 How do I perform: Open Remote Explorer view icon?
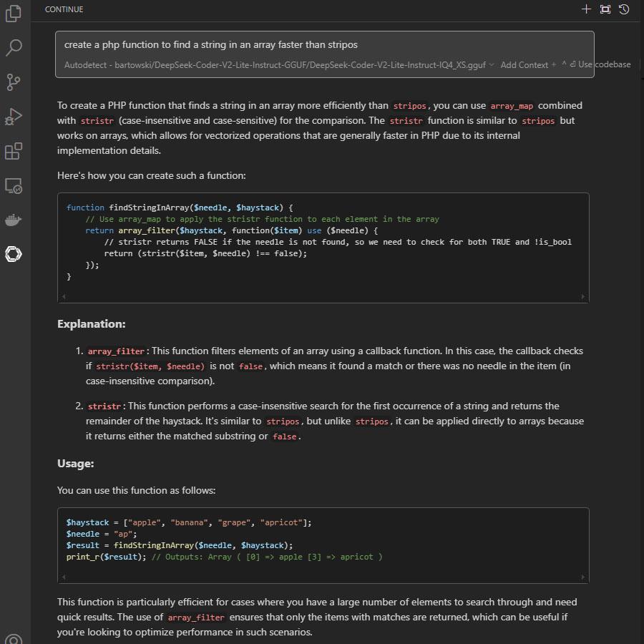click(14, 185)
